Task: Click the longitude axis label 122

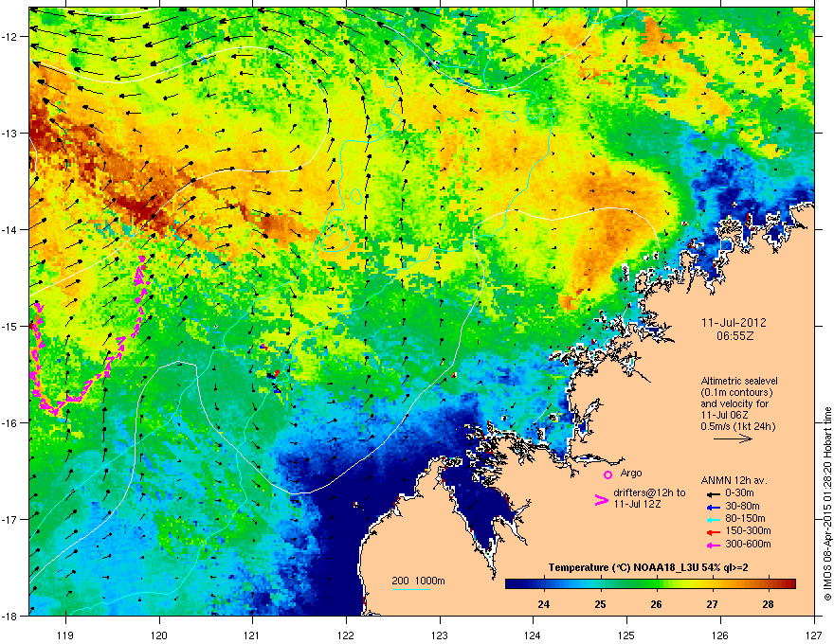Action: pyautogui.click(x=346, y=635)
